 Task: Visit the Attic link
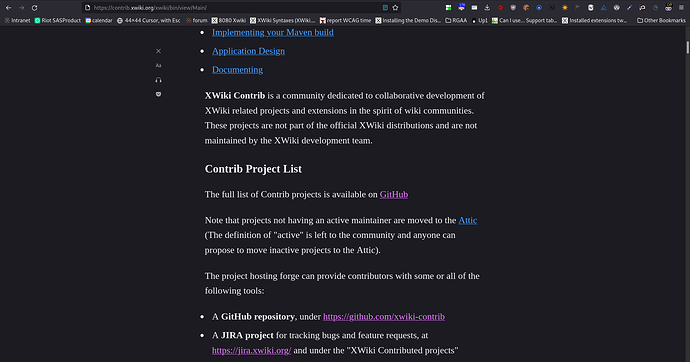pos(468,220)
